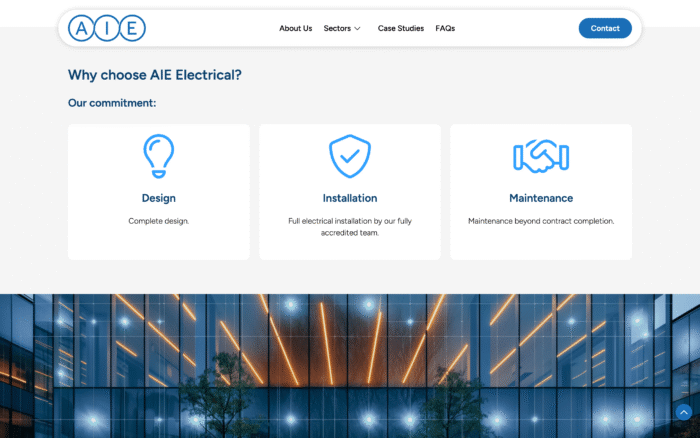Click the shield checkmark Installation icon
This screenshot has height=438, width=700.
pyautogui.click(x=350, y=156)
